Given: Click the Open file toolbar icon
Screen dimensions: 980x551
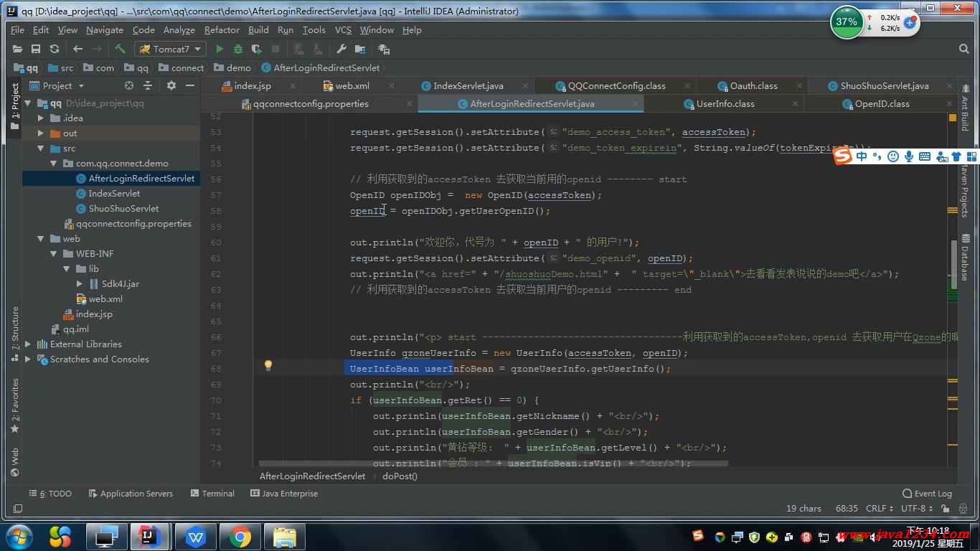Looking at the screenshot, I should (x=17, y=49).
